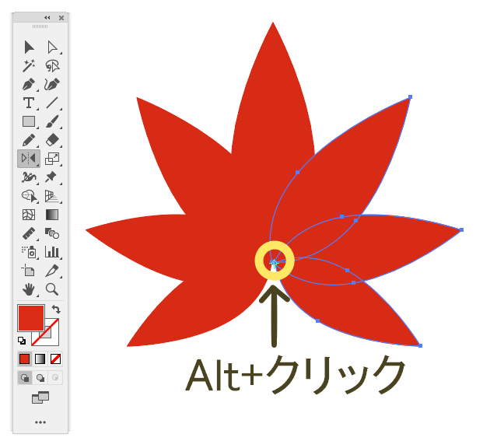Choose the Eraser tool
483x448 pixels.
click(52, 140)
